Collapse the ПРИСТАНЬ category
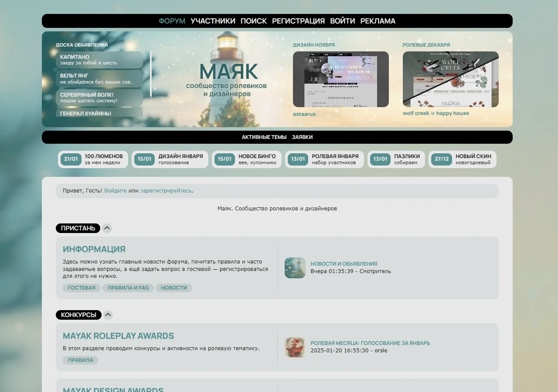Screen dimensions: 558x392 (107, 228)
